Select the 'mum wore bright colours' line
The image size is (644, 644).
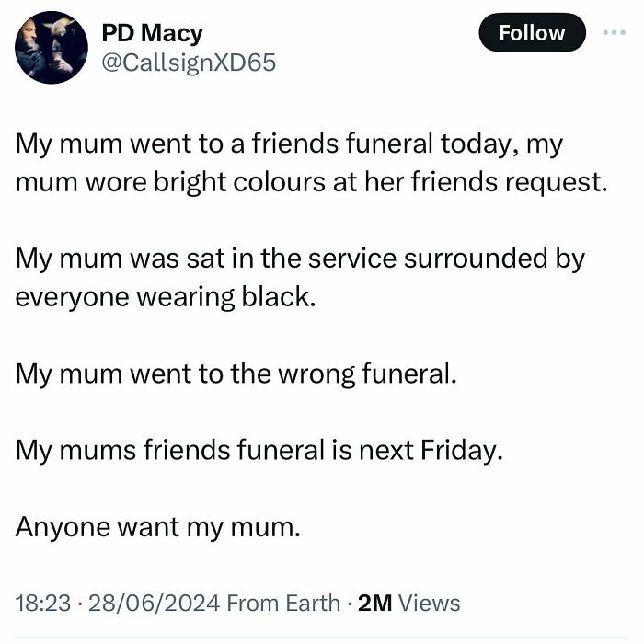coord(311,180)
